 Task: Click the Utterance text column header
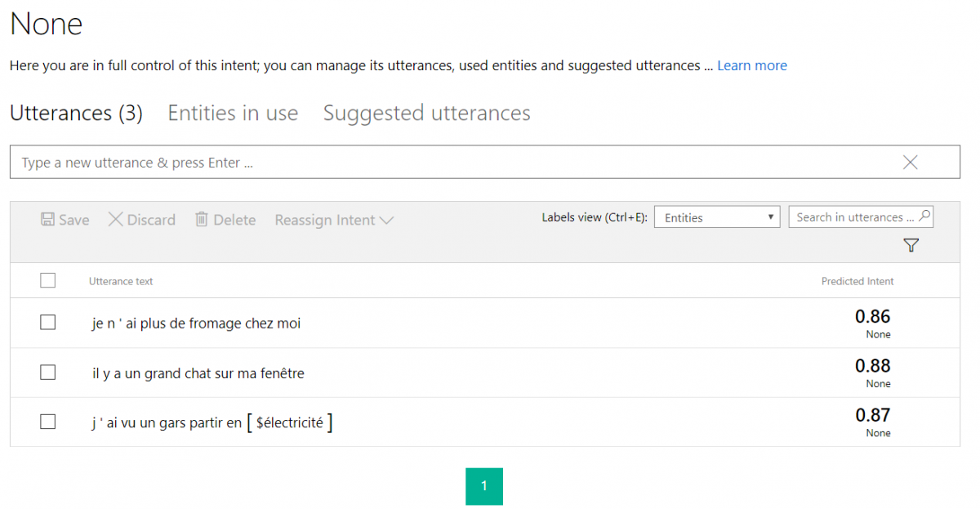click(x=121, y=281)
